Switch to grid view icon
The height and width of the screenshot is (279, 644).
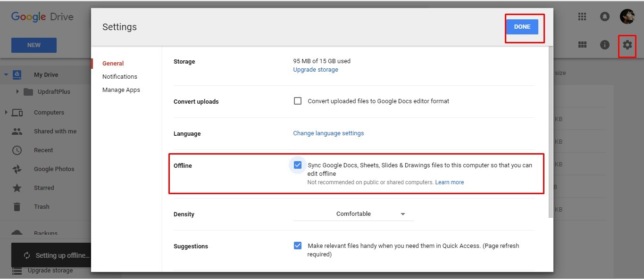click(x=583, y=45)
